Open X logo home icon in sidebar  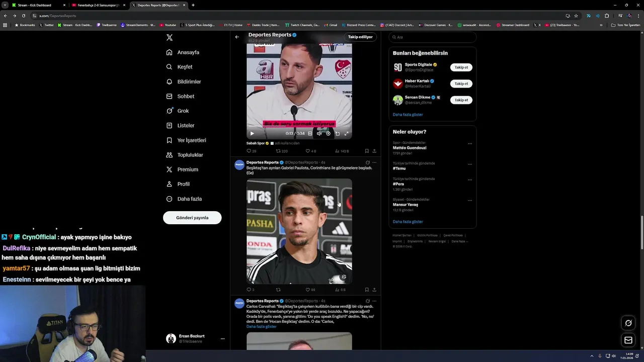(x=170, y=38)
